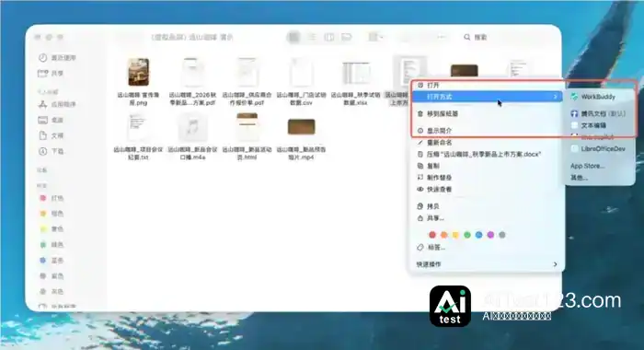
Task: Select the 新品预告短片.mp4 video file
Action: (x=301, y=127)
